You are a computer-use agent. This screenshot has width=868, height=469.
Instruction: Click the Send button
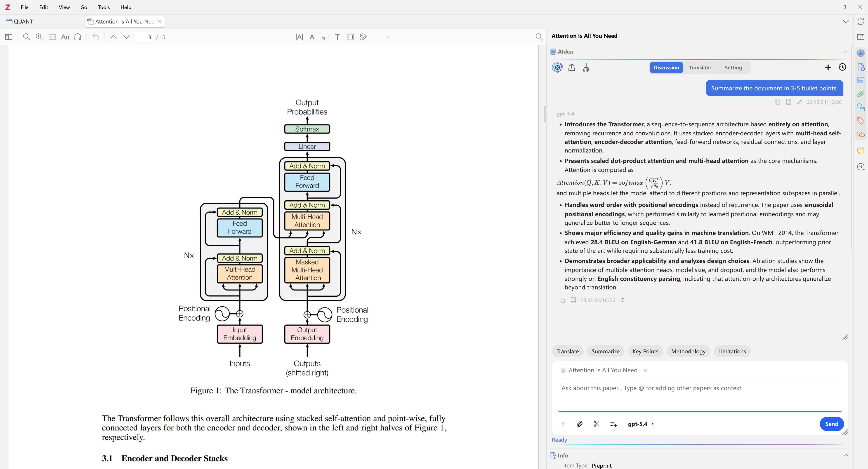[x=832, y=424]
